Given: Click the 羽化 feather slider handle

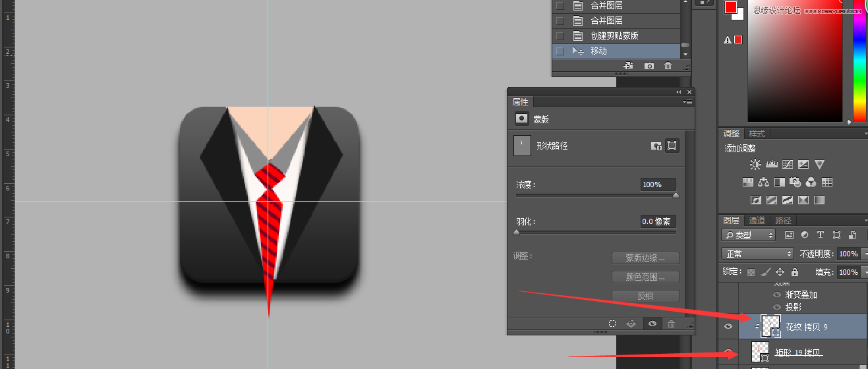Looking at the screenshot, I should (516, 232).
